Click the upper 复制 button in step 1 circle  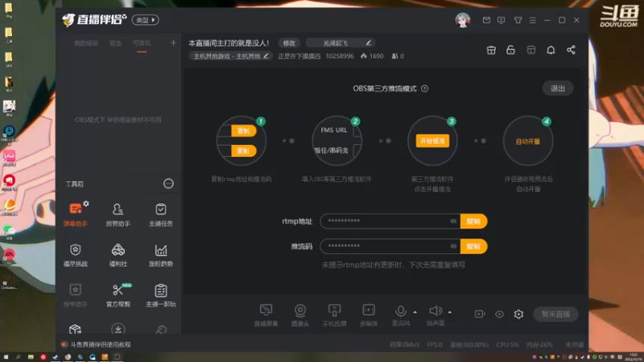click(244, 130)
